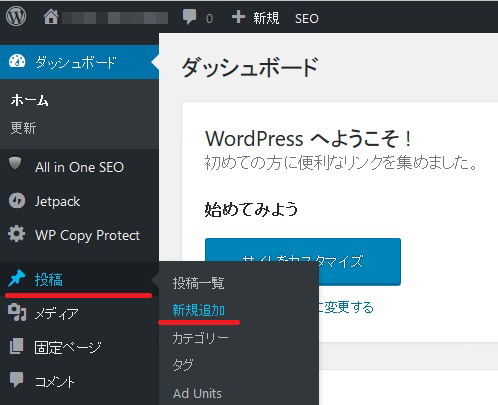
Task: Open 更新 under the dashboard menu
Action: point(23,128)
